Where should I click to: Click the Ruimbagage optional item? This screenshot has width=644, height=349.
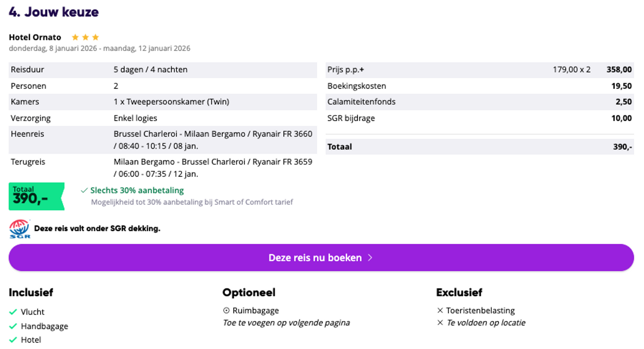255,310
